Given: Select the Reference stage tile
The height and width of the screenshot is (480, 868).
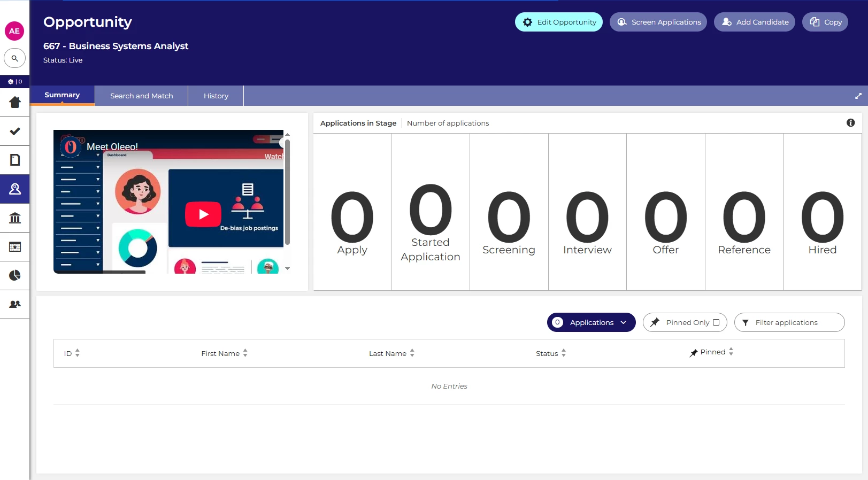Looking at the screenshot, I should coord(744,212).
